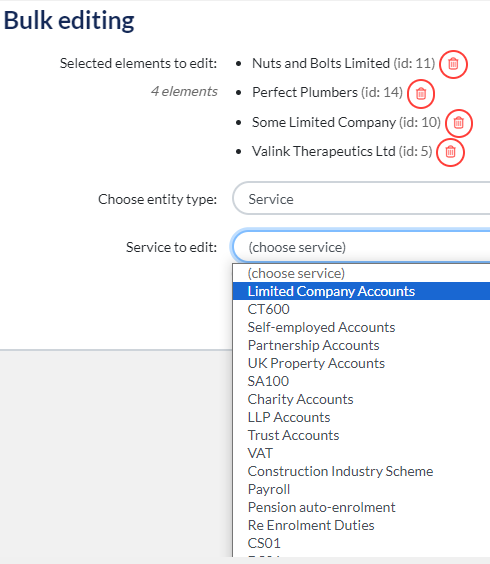Open the Choose entity type dropdown
The image size is (490, 564).
[x=361, y=199]
